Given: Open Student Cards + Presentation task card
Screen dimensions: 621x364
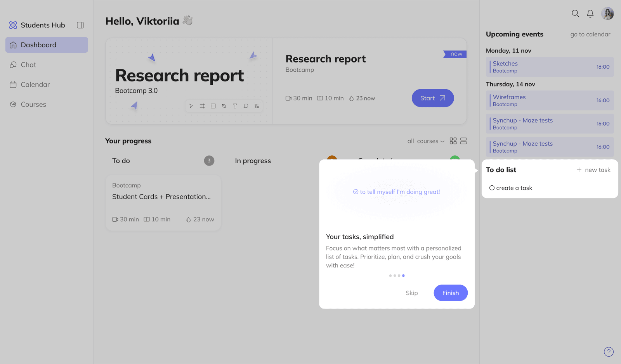Looking at the screenshot, I should click(163, 203).
